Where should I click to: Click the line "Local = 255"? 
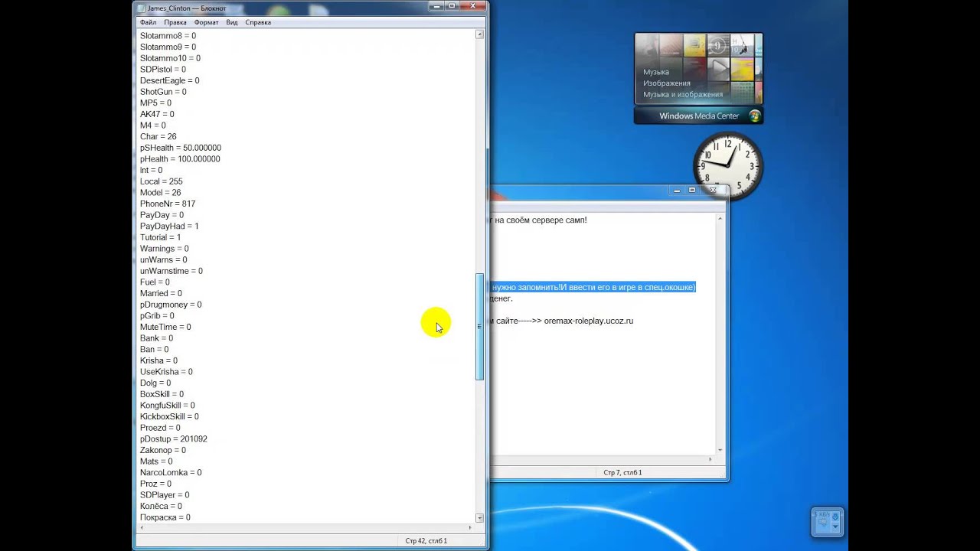point(161,181)
